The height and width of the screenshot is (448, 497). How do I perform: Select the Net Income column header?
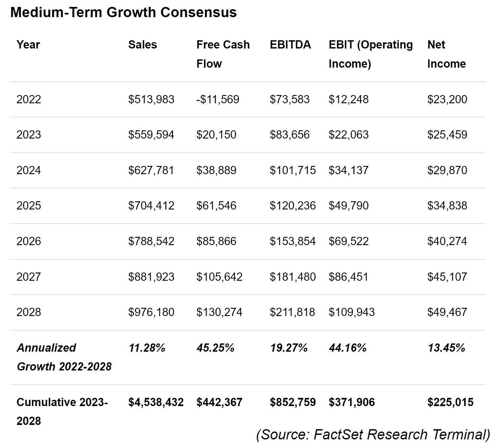(446, 54)
